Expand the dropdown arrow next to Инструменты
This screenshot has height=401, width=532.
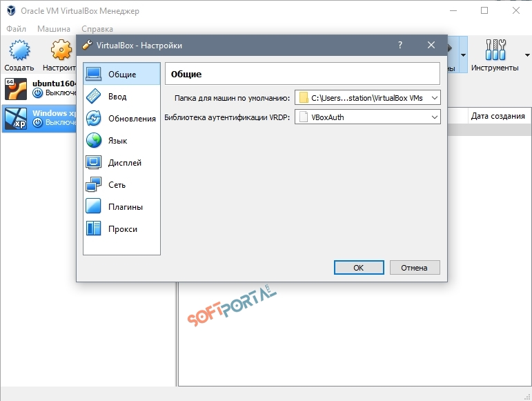tap(527, 55)
